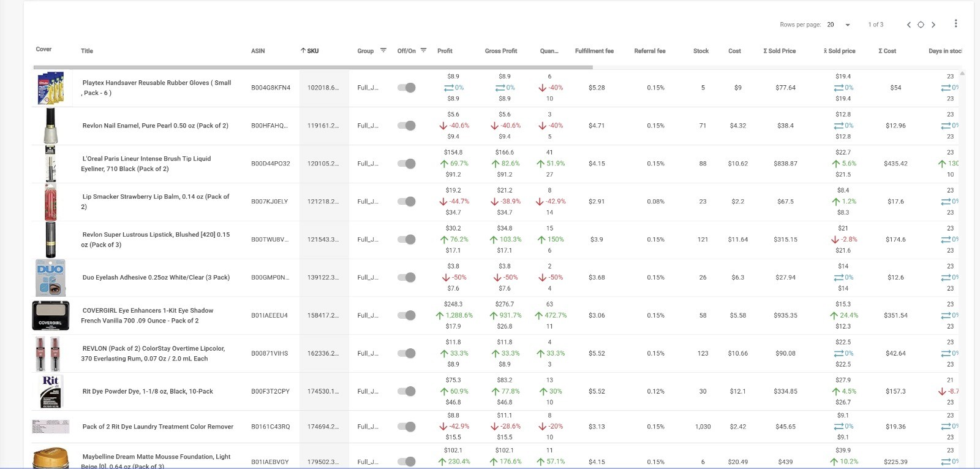
Task: Open the Playtex Handsaver gloves cover thumbnail
Action: (51, 88)
